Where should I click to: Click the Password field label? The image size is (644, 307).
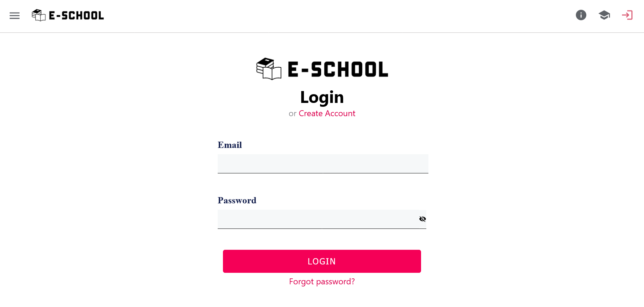point(237,201)
